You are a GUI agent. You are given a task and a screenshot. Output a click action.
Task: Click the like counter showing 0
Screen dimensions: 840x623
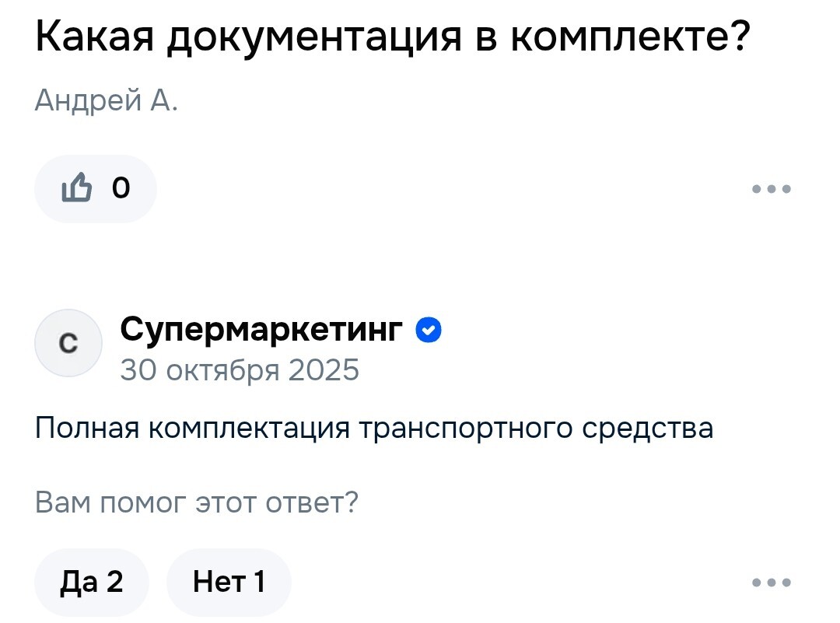[x=121, y=188]
